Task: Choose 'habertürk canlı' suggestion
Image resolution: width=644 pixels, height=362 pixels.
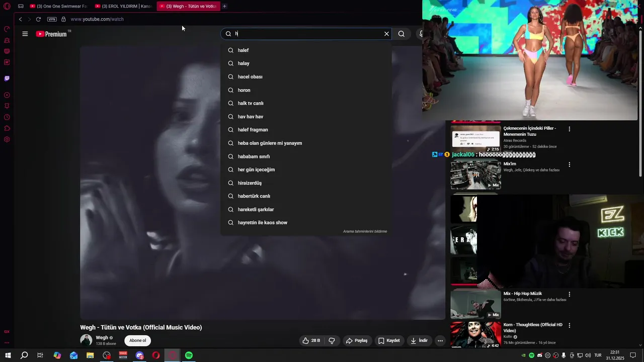Action: click(306, 196)
